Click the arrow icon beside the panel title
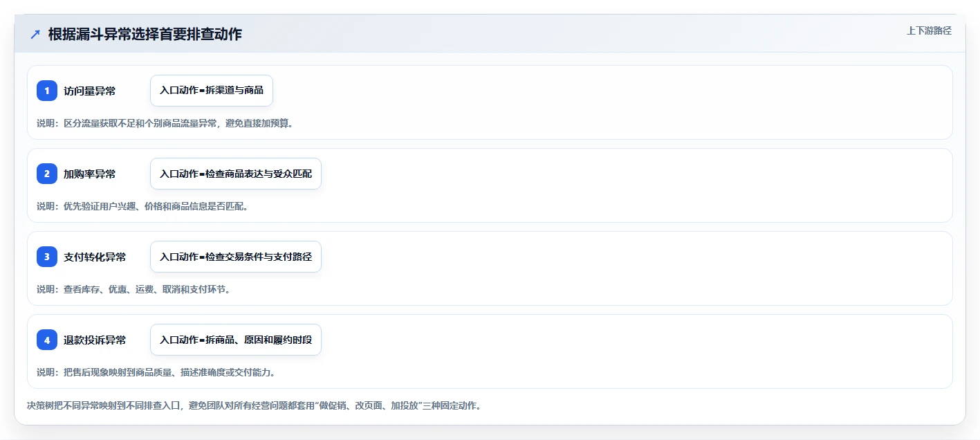 (35, 34)
